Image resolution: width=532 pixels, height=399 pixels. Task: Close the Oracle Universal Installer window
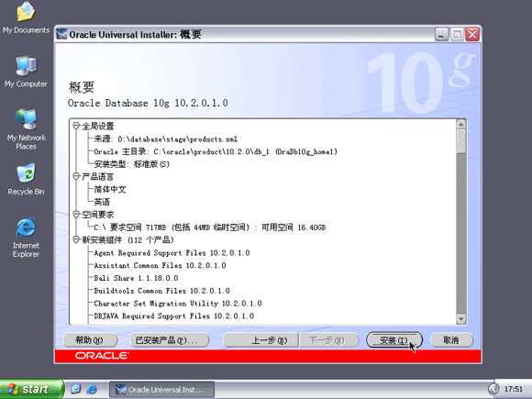coord(472,34)
